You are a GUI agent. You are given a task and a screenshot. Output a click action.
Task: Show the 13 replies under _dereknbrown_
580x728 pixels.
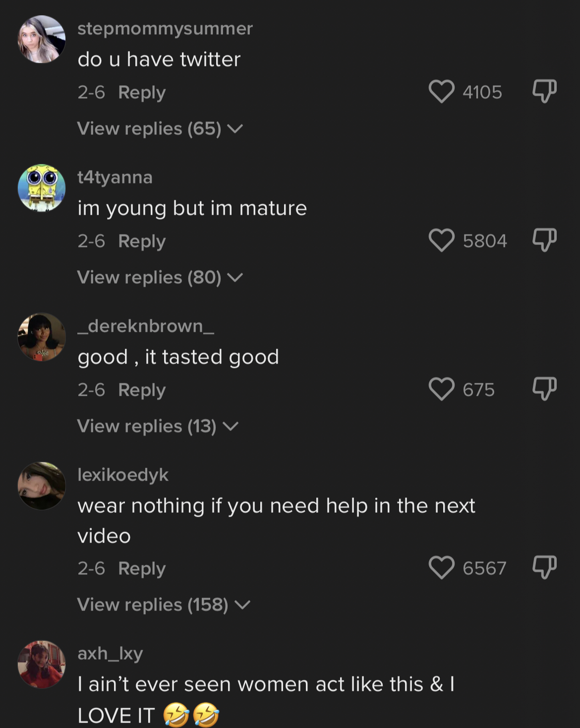[x=158, y=426]
